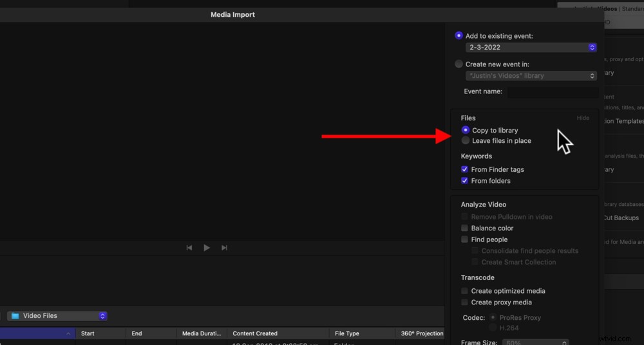The width and height of the screenshot is (644, 345).
Task: Toggle the From folders keyword checkbox
Action: [x=464, y=181]
